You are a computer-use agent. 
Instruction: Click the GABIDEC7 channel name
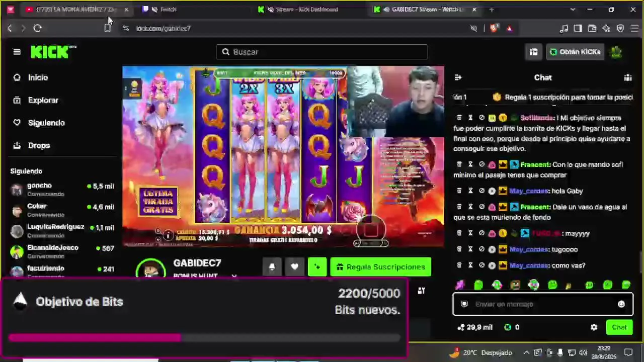197,263
